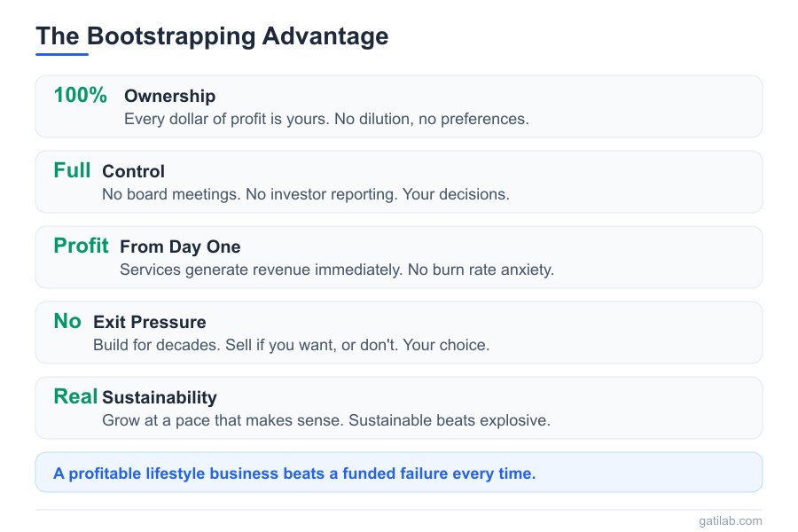Open the gatilab.com footer link
798x532 pixels.
click(x=729, y=520)
